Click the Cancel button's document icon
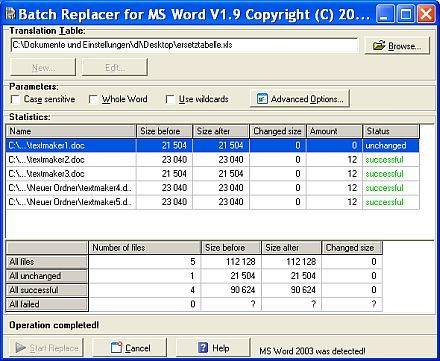The width and height of the screenshot is (440, 361). point(116,348)
